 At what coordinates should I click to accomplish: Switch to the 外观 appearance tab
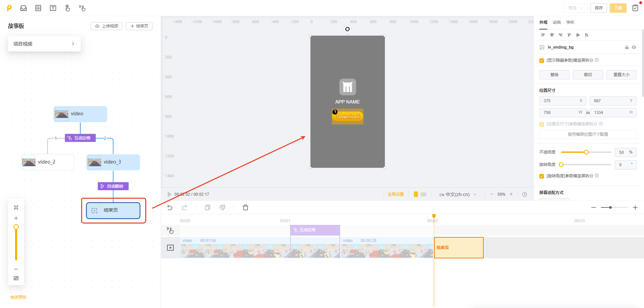click(543, 22)
